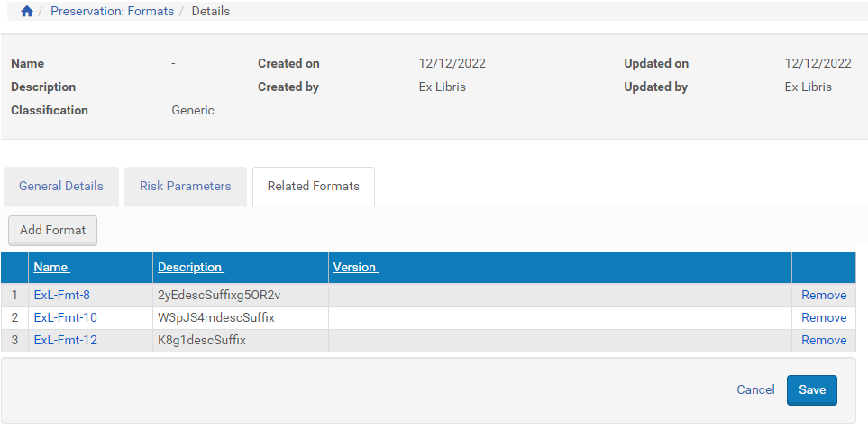
Task: Sort the table by Description column
Action: coord(190,267)
